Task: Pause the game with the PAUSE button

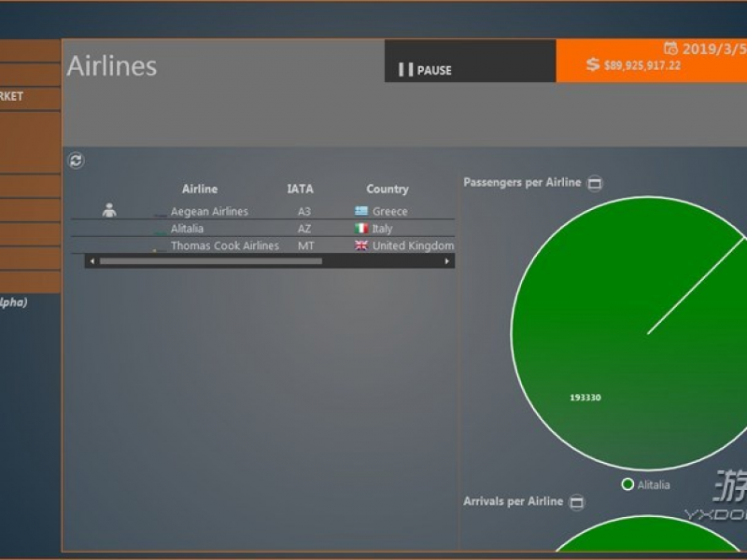Action: click(x=425, y=70)
